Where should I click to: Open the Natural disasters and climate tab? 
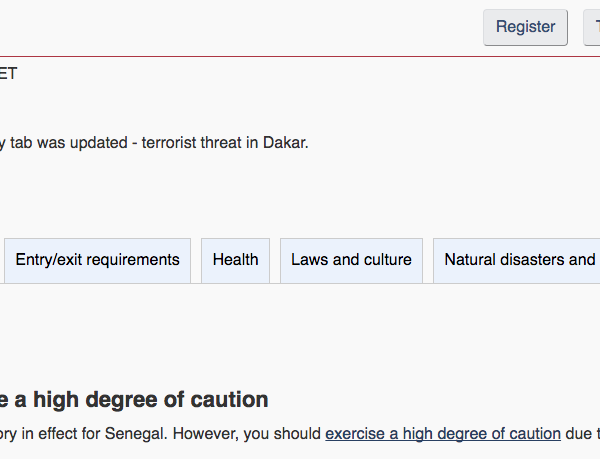[517, 260]
